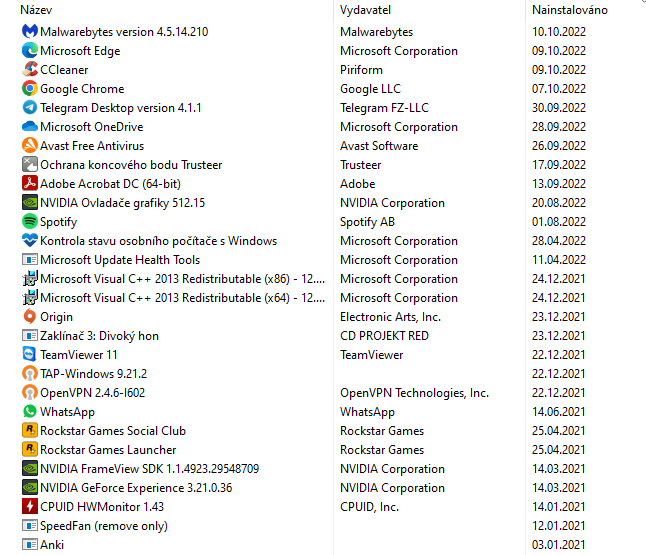
Task: Click the NVIDIA Ovladače grafiky icon
Action: 30,202
